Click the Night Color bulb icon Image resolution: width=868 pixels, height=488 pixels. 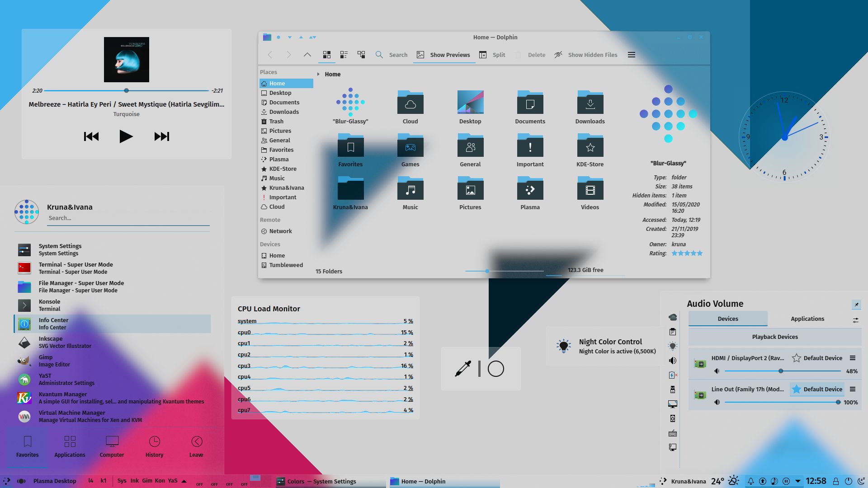click(x=563, y=345)
